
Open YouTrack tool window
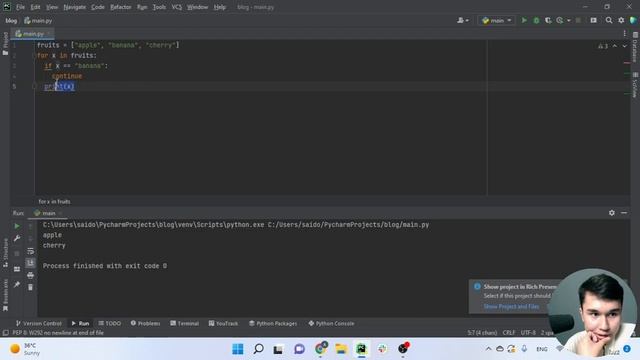point(223,323)
